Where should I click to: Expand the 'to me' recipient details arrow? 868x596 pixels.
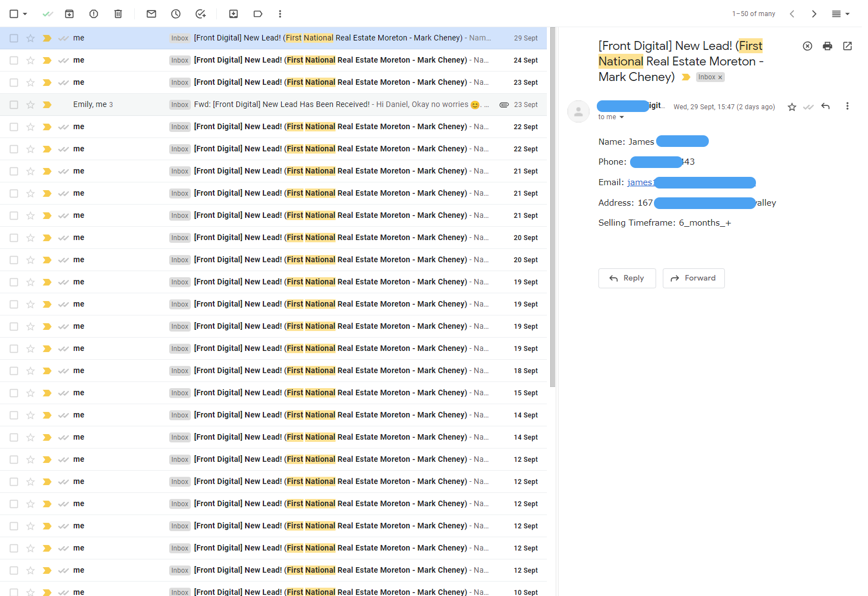(x=622, y=118)
